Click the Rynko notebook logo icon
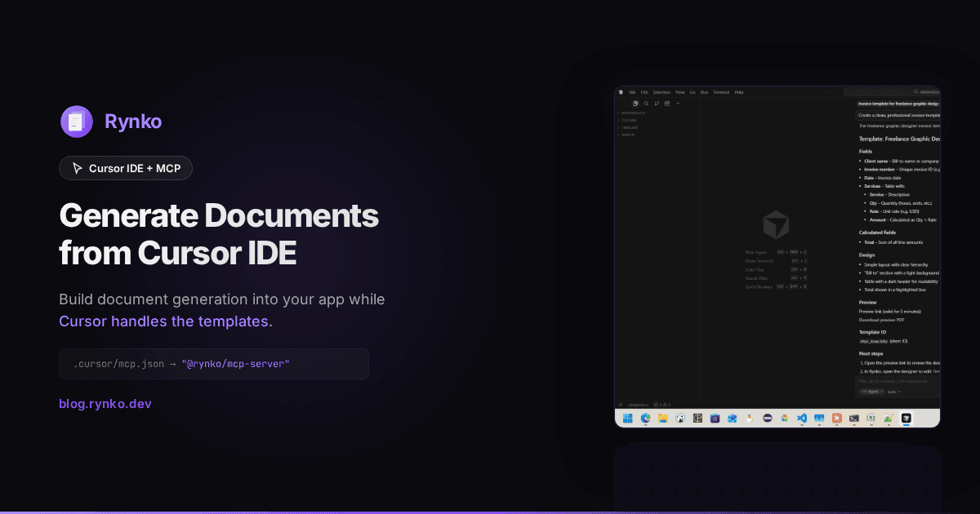 [x=77, y=121]
